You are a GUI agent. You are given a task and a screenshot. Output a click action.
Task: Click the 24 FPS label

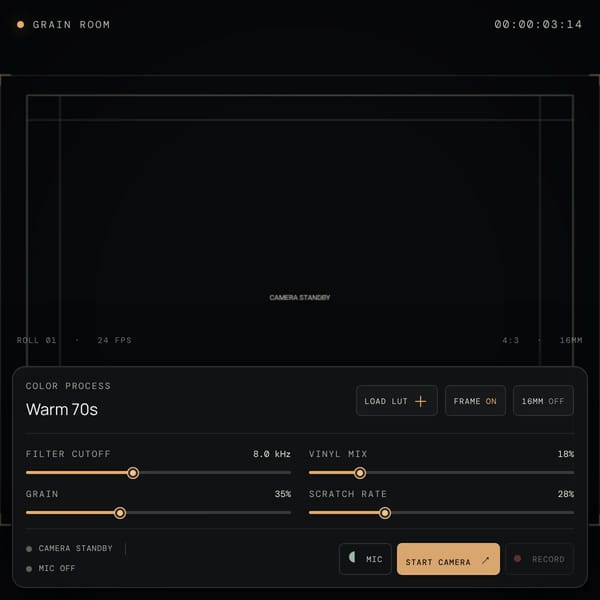click(x=114, y=340)
